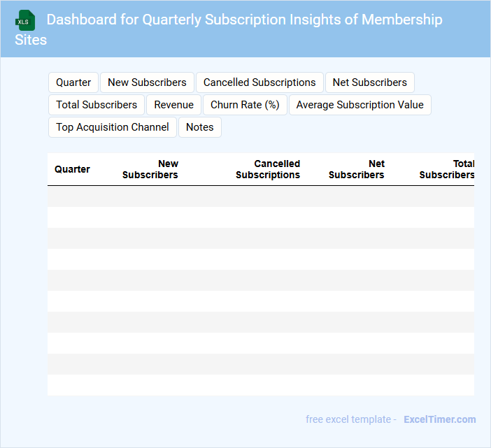Click the Churn Rate (%) tag
Viewport: 491px width, 448px height.
pyautogui.click(x=245, y=105)
